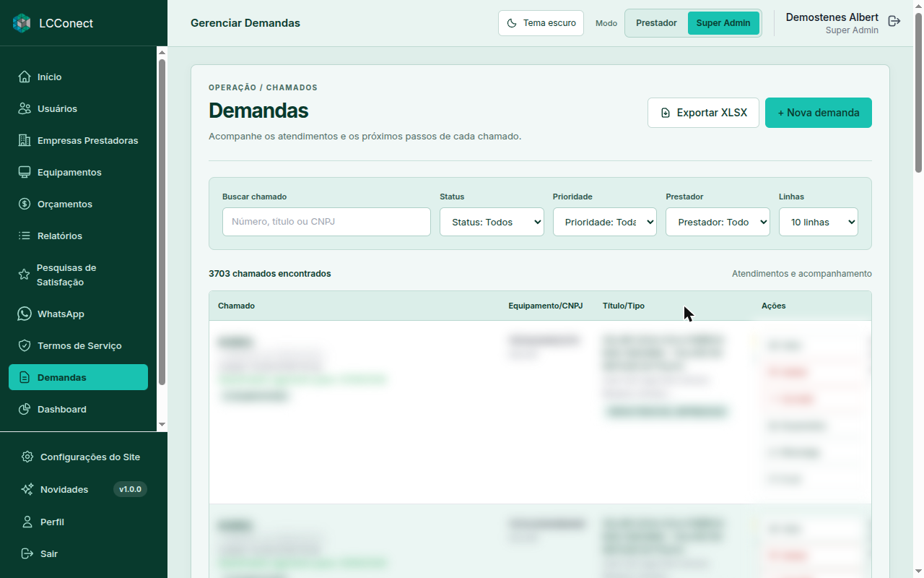Click '3703 chamados encontrados' text
This screenshot has width=924, height=578.
[270, 274]
